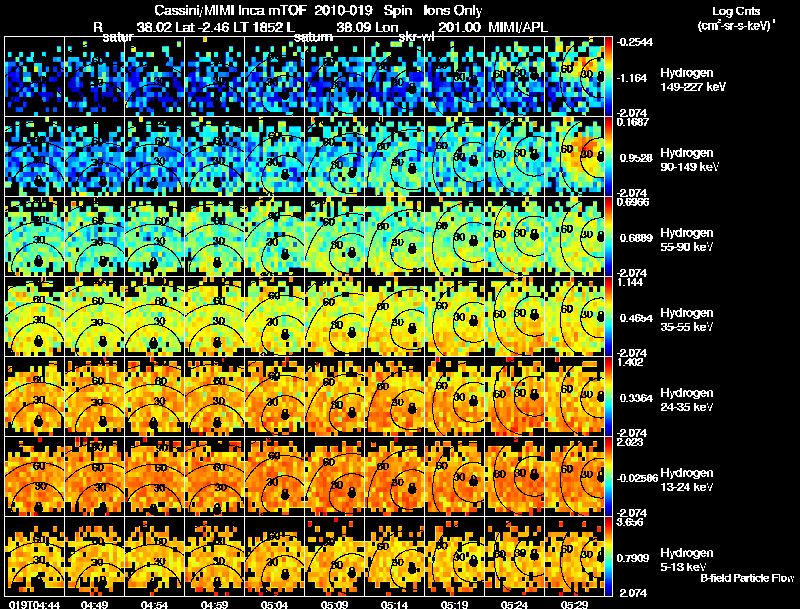Screen dimensions: 800x609
Task: Select the 'Hydrogen 35-55 keV' row label
Action: [687, 320]
